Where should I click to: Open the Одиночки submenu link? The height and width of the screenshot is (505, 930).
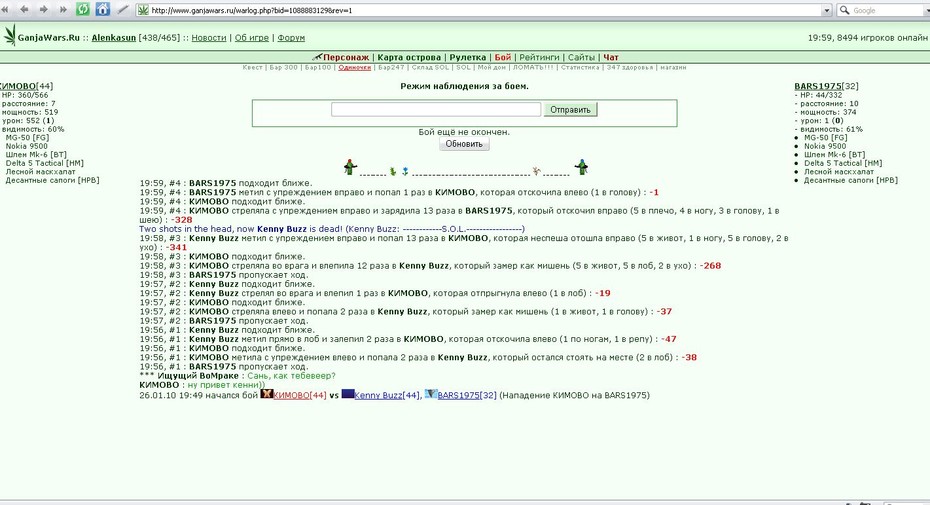point(355,68)
